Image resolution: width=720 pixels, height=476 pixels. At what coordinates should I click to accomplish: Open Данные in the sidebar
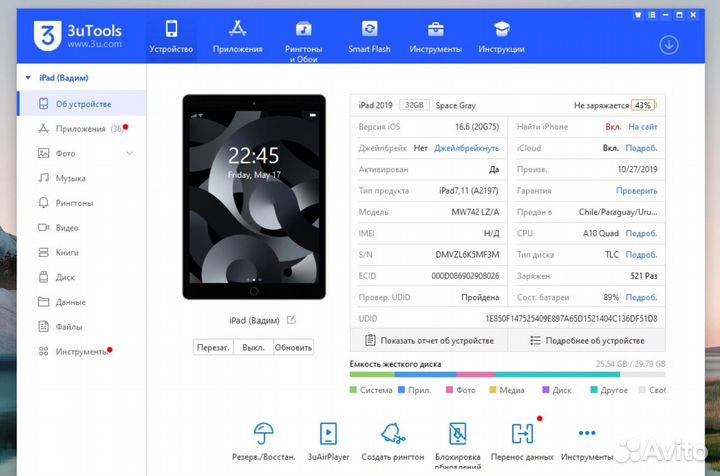click(82, 302)
